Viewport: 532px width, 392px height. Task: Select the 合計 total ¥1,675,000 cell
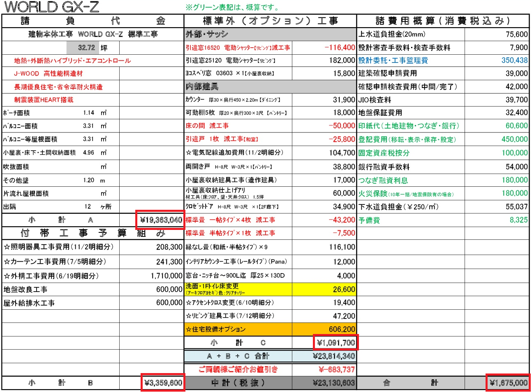509,382
